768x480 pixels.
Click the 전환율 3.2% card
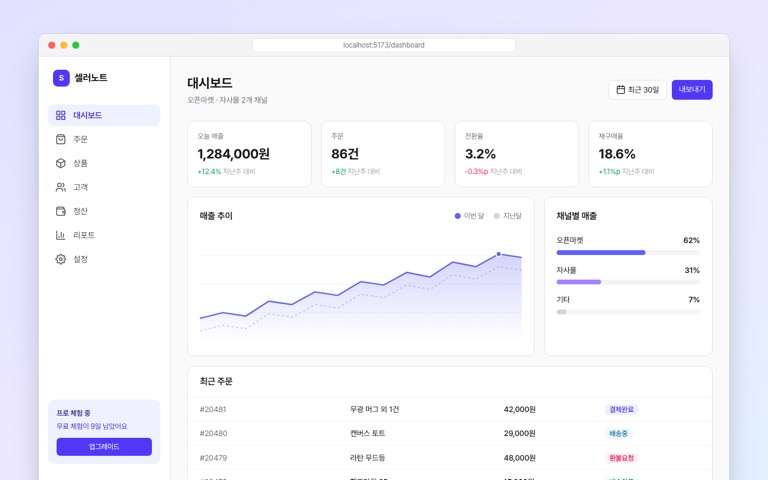tap(517, 154)
